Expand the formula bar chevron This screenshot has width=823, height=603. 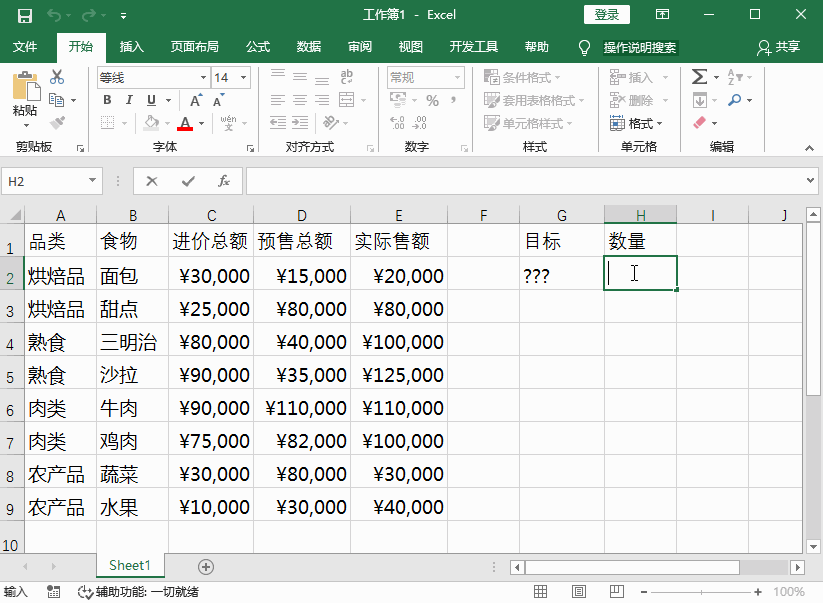(x=810, y=181)
